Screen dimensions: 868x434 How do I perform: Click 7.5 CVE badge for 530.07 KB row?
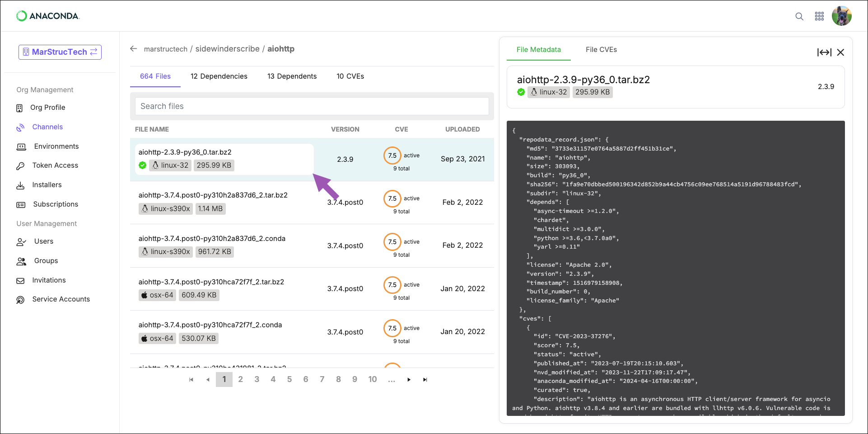tap(392, 328)
